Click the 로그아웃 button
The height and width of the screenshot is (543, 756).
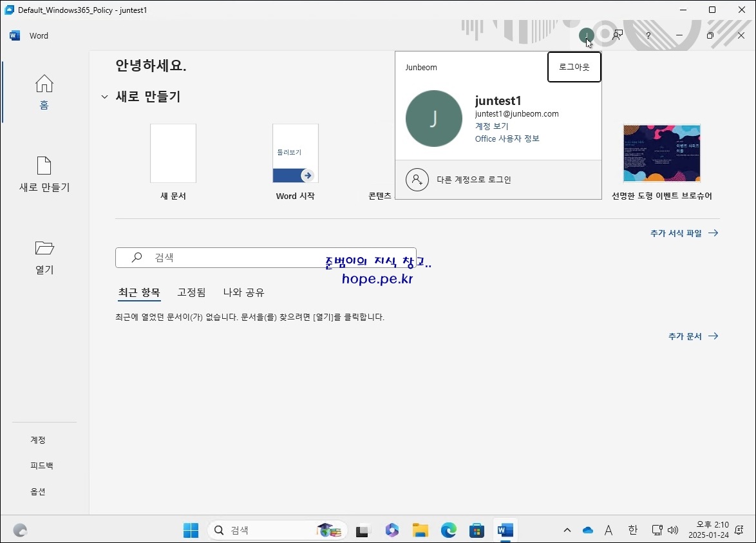point(574,67)
